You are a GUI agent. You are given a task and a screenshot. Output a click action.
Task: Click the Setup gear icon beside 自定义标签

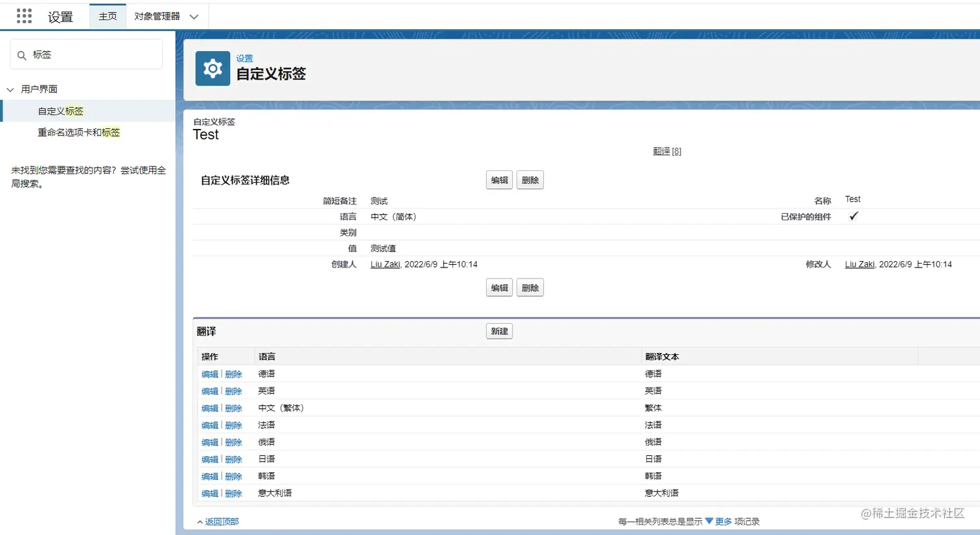pos(213,69)
